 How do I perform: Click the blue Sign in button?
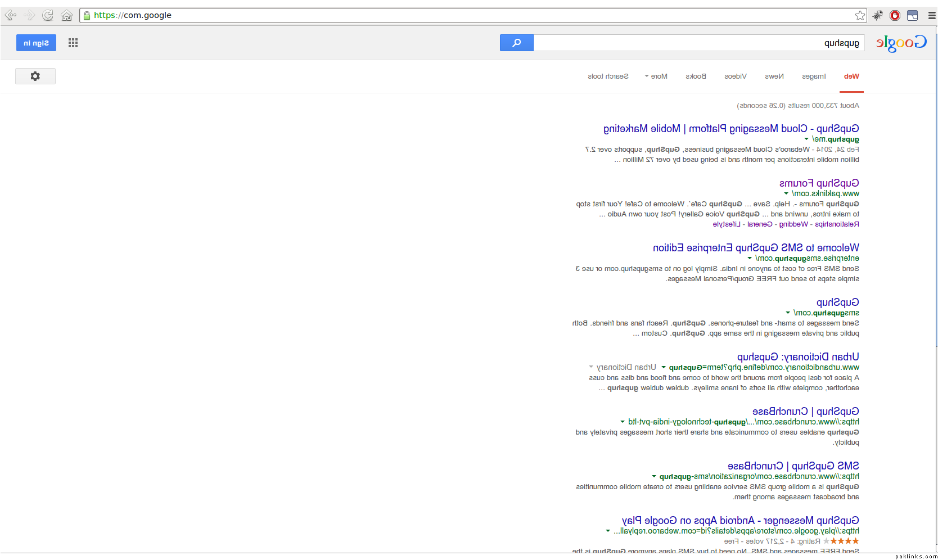coord(36,43)
